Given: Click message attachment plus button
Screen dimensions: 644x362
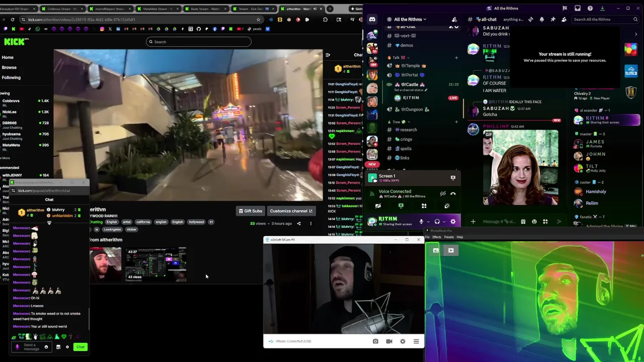Looking at the screenshot, I should pyautogui.click(x=473, y=221).
